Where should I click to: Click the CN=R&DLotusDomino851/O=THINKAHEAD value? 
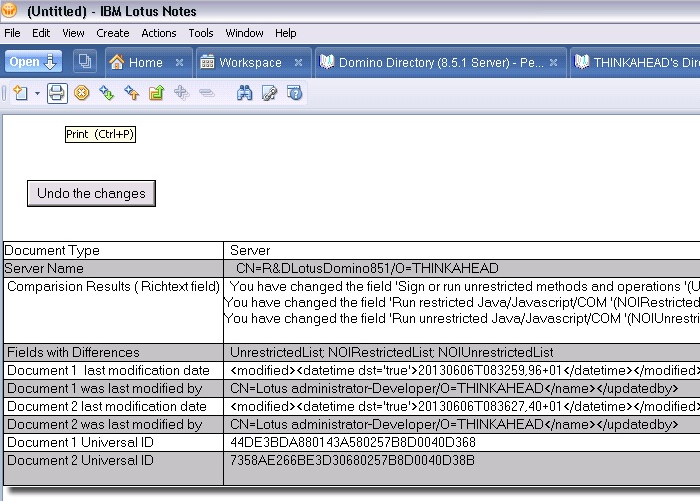tap(367, 268)
